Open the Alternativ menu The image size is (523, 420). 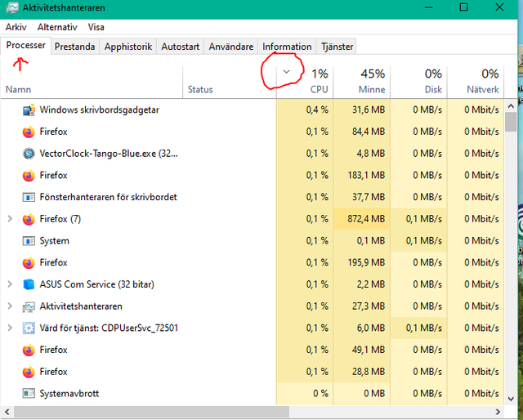coord(57,27)
